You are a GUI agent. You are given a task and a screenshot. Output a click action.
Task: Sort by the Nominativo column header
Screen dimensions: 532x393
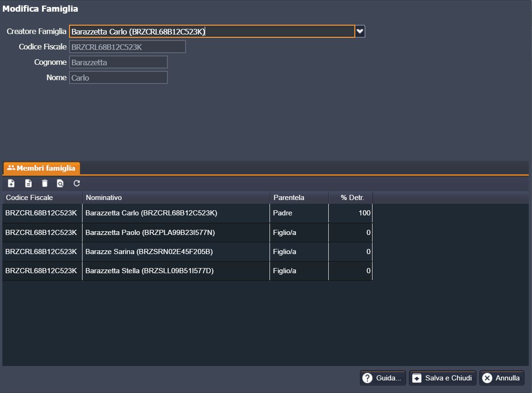pos(176,198)
